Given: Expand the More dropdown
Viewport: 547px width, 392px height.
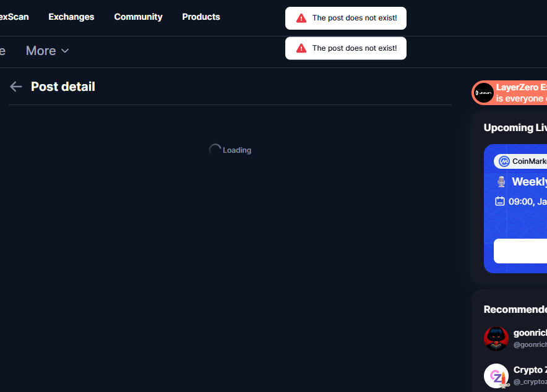Looking at the screenshot, I should tap(47, 51).
